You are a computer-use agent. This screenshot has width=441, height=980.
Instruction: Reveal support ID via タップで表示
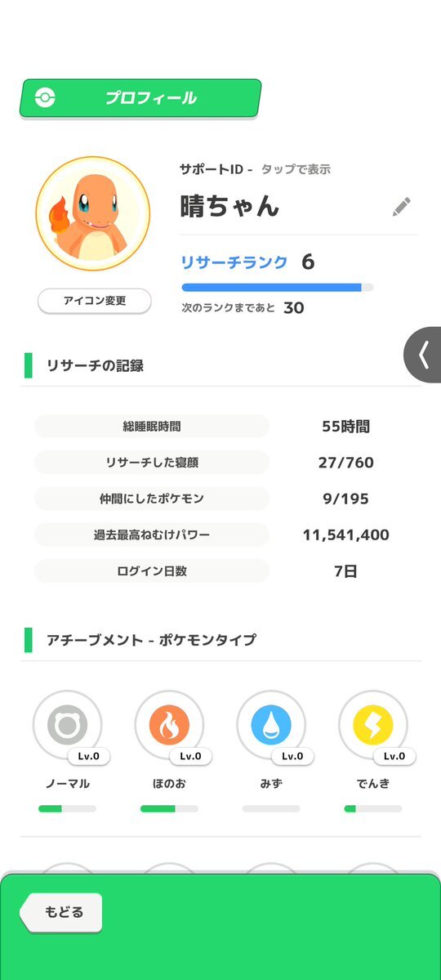[296, 169]
